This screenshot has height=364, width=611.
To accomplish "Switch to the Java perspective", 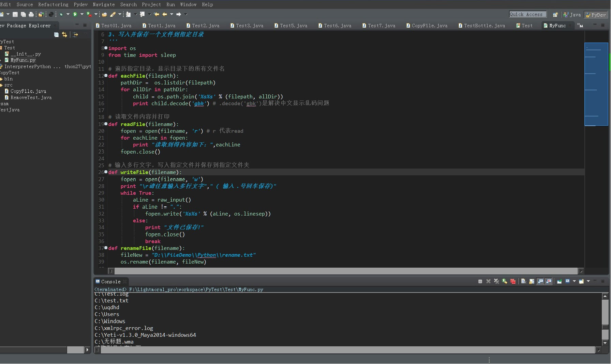I will pos(572,15).
